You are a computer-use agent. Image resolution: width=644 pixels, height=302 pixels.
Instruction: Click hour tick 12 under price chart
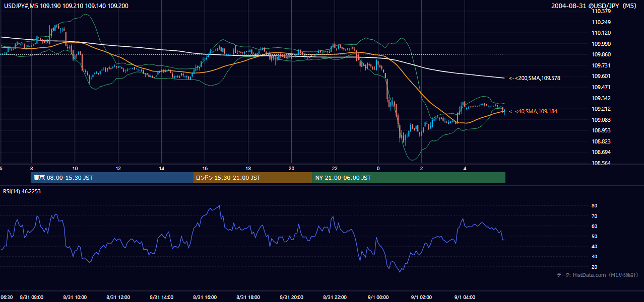click(x=118, y=168)
